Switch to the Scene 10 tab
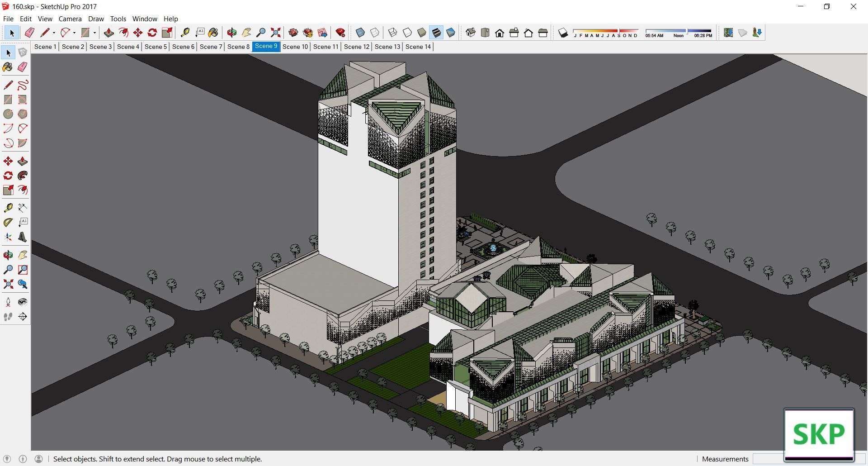Image resolution: width=868 pixels, height=466 pixels. tap(295, 47)
